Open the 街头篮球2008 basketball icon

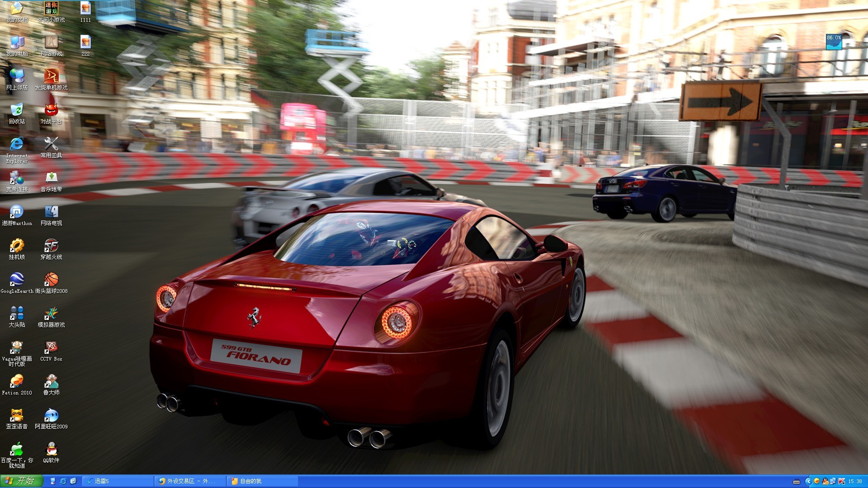[51, 280]
